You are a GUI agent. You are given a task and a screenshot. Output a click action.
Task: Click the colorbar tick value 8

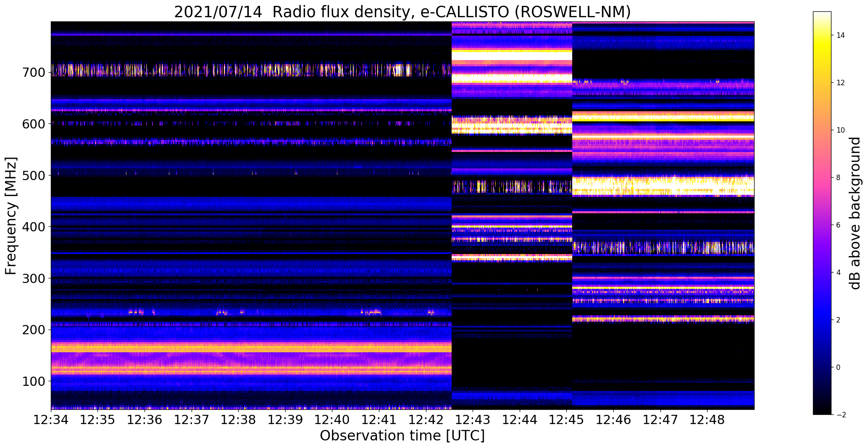pyautogui.click(x=839, y=178)
